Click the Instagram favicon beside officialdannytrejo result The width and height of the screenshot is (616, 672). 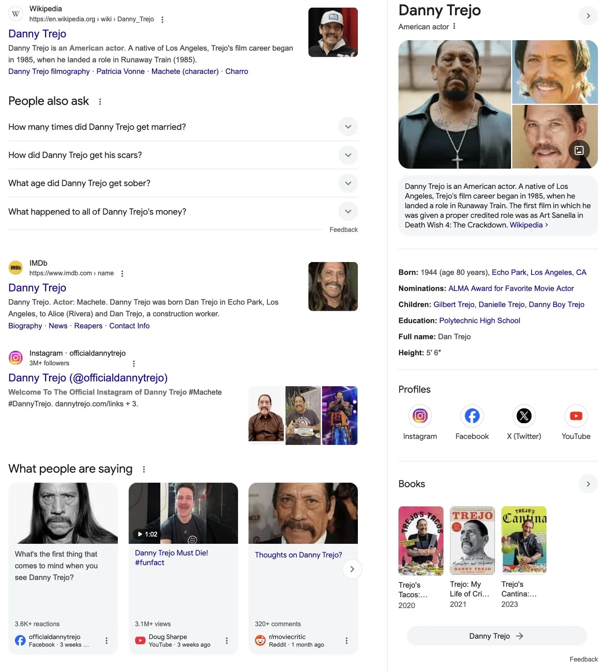point(16,358)
